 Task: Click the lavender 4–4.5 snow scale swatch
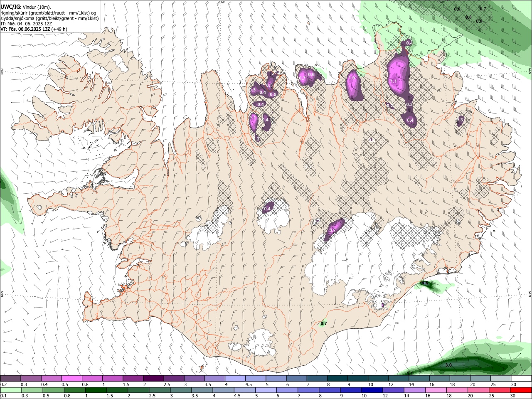click(235, 379)
